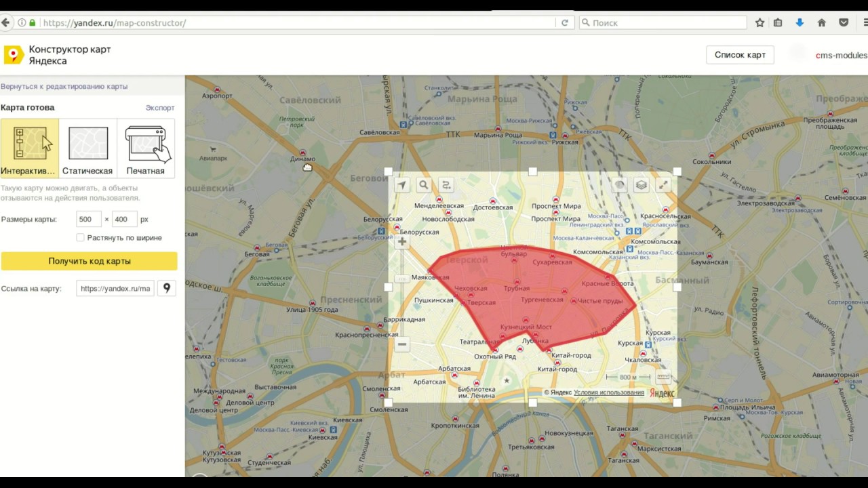Click the Трубная metro station label
The width and height of the screenshot is (868, 488).
(517, 289)
